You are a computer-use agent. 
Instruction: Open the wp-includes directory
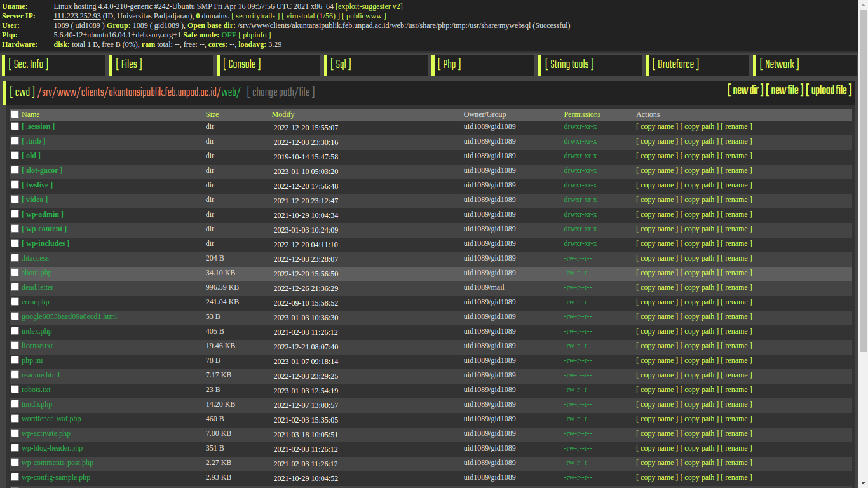pyautogui.click(x=46, y=243)
